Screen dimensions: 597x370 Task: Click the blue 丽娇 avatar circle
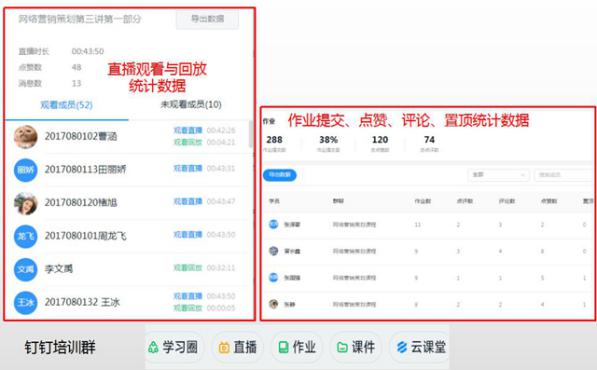26,170
